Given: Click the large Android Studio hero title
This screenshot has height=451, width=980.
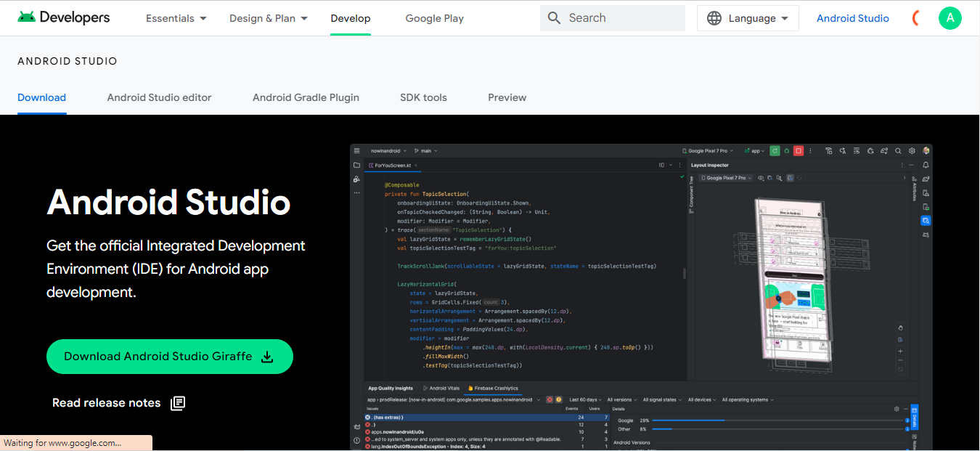Looking at the screenshot, I should point(168,202).
